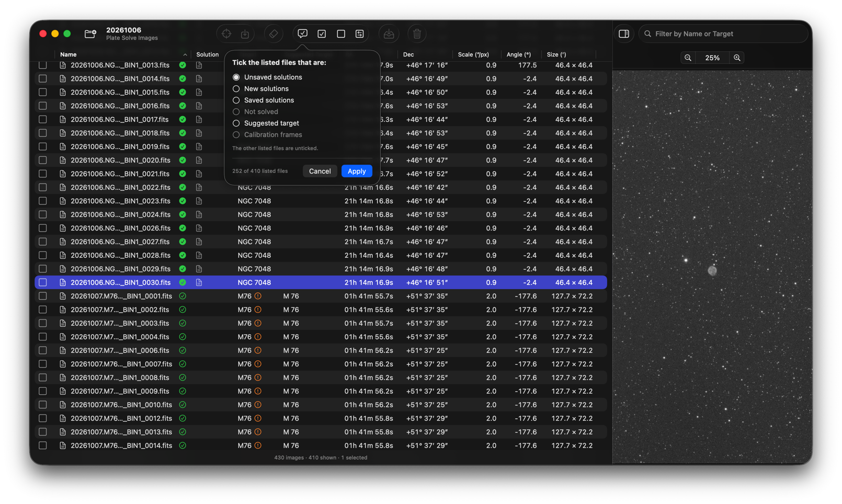Click the '430 images · 410 shown · 1 selected' status text

tap(321, 457)
